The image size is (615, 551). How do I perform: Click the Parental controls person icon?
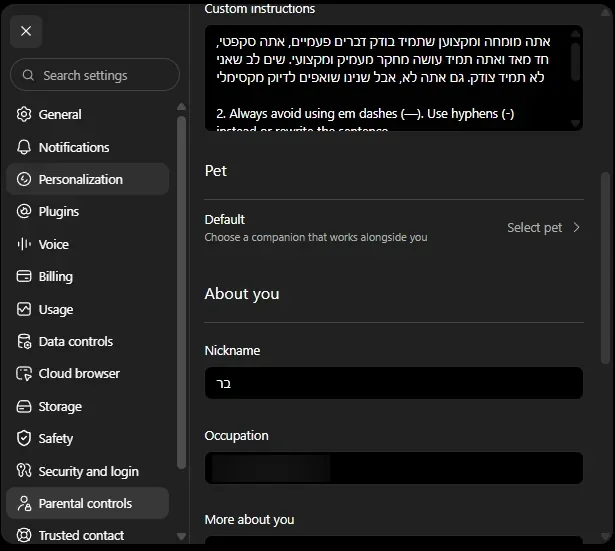coord(24,503)
